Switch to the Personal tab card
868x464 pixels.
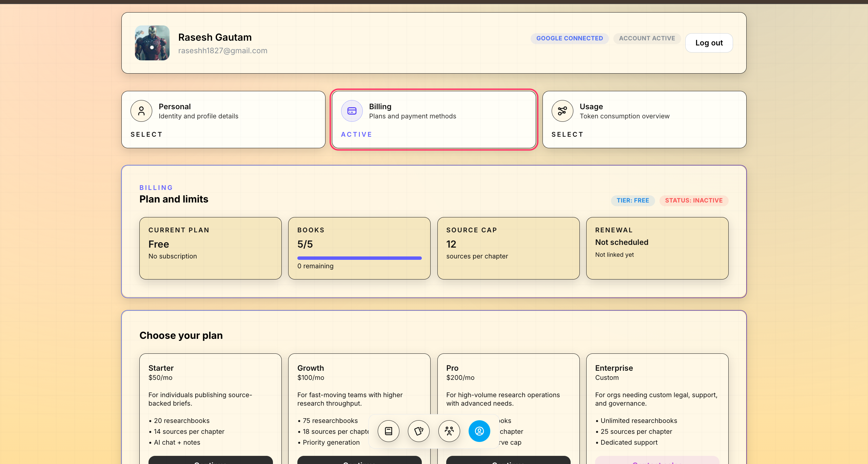(223, 119)
